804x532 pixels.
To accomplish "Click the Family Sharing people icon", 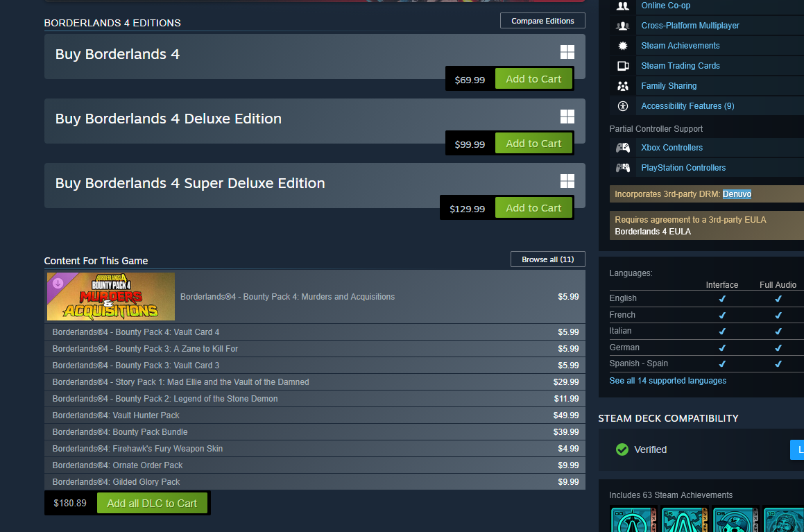I will (x=622, y=86).
